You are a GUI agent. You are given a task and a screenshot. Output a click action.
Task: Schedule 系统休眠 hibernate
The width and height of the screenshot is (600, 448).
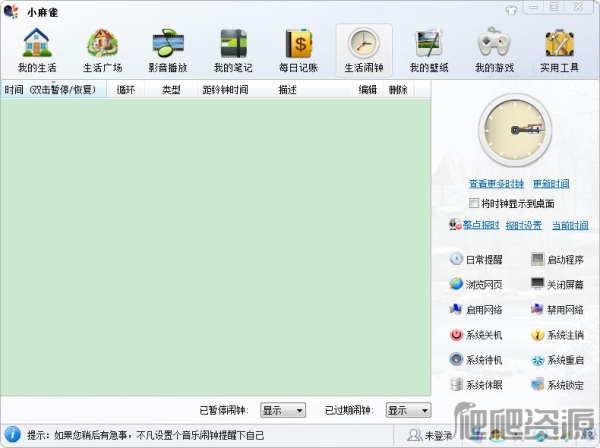tap(476, 384)
